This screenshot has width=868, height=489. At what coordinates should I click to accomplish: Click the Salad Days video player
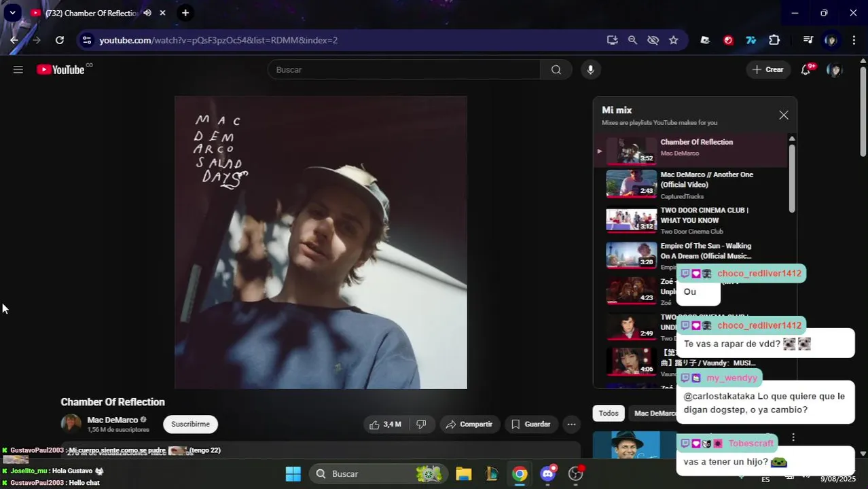coord(321,242)
